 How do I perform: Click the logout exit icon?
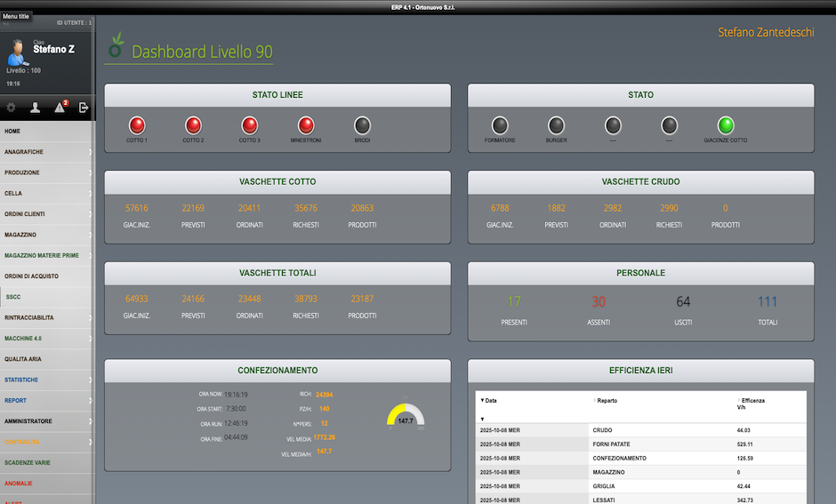click(x=84, y=108)
